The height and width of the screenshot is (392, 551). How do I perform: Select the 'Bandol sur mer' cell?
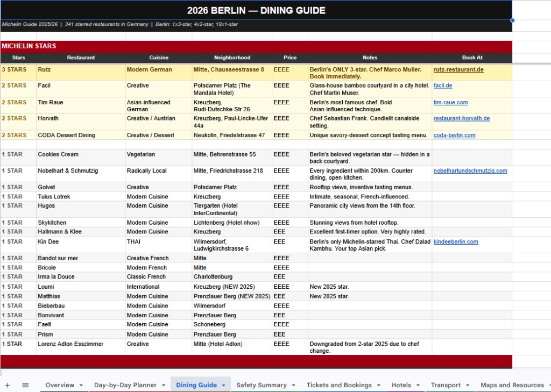tap(81, 258)
